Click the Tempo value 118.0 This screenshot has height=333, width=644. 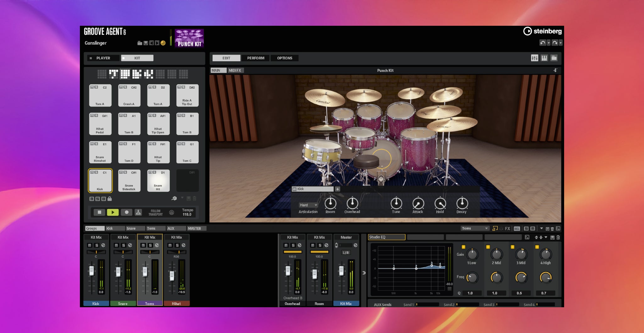[x=187, y=215]
